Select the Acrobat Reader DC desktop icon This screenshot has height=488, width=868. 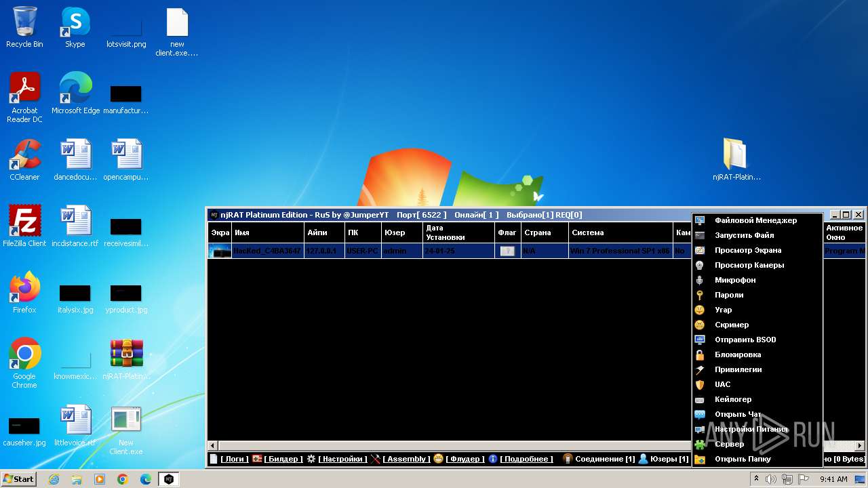point(24,98)
